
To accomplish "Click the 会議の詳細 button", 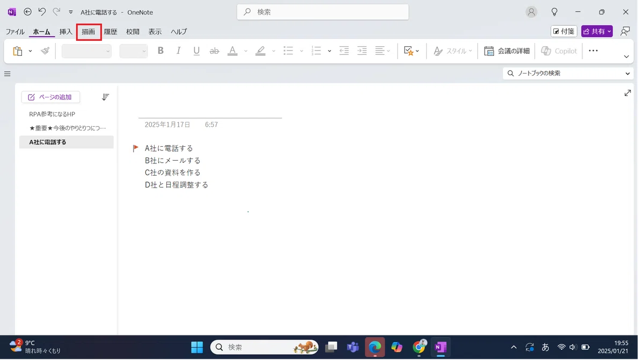I will click(x=507, y=51).
